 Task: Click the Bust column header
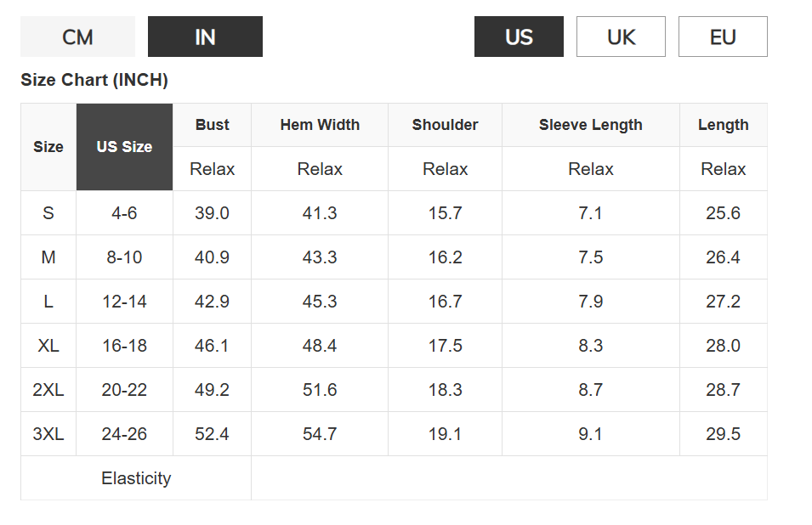point(212,125)
